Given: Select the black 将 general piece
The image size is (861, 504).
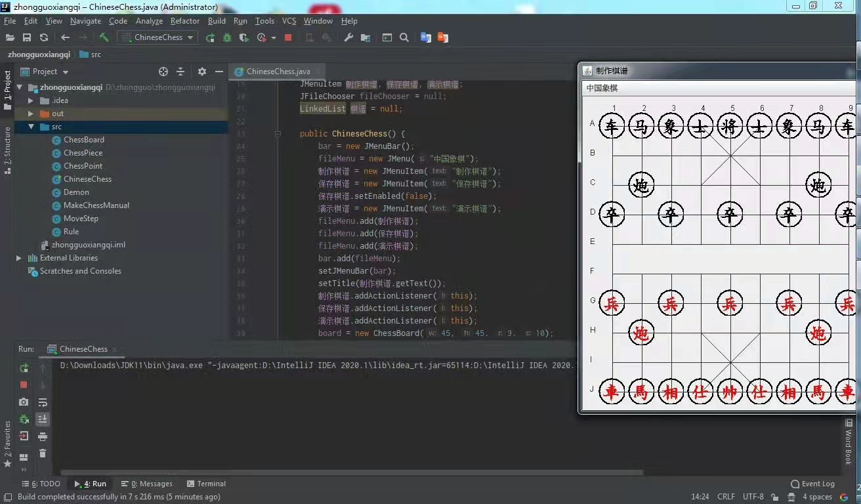Looking at the screenshot, I should [730, 125].
